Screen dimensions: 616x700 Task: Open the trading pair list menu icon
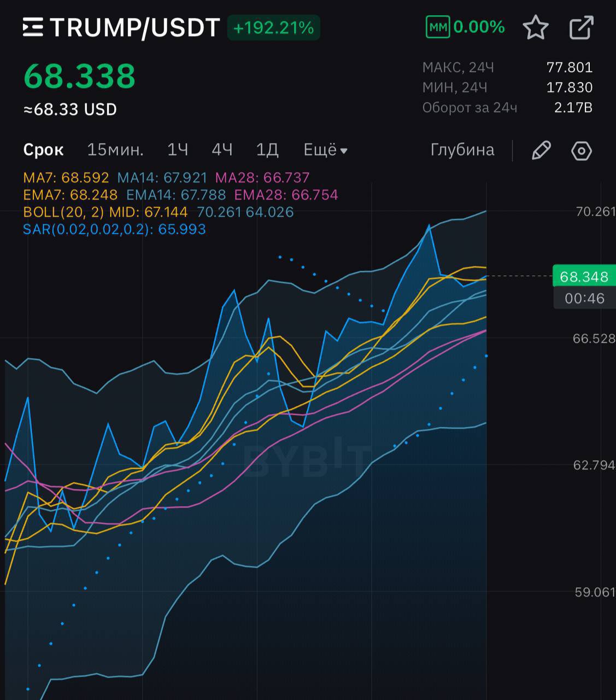tap(33, 27)
